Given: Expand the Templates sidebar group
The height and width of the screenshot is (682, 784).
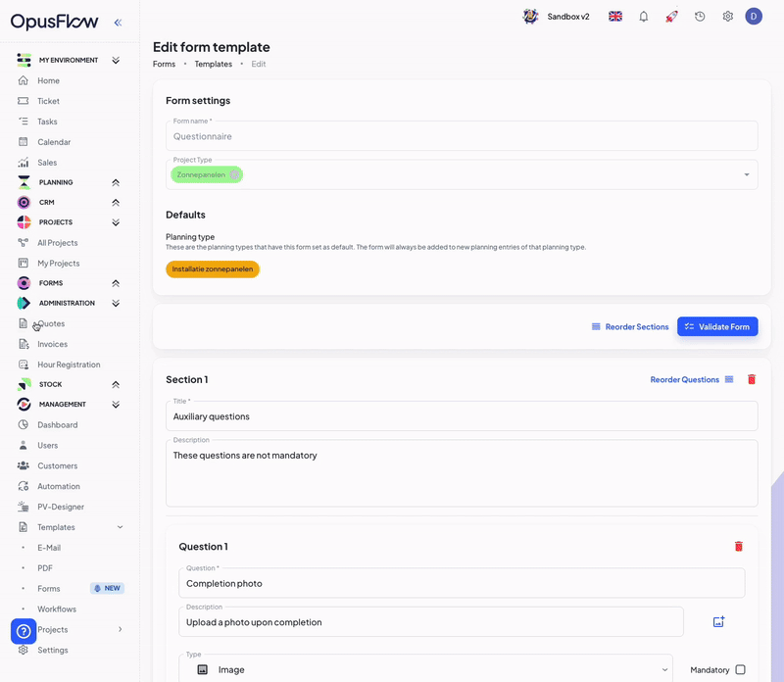Looking at the screenshot, I should coord(120,527).
